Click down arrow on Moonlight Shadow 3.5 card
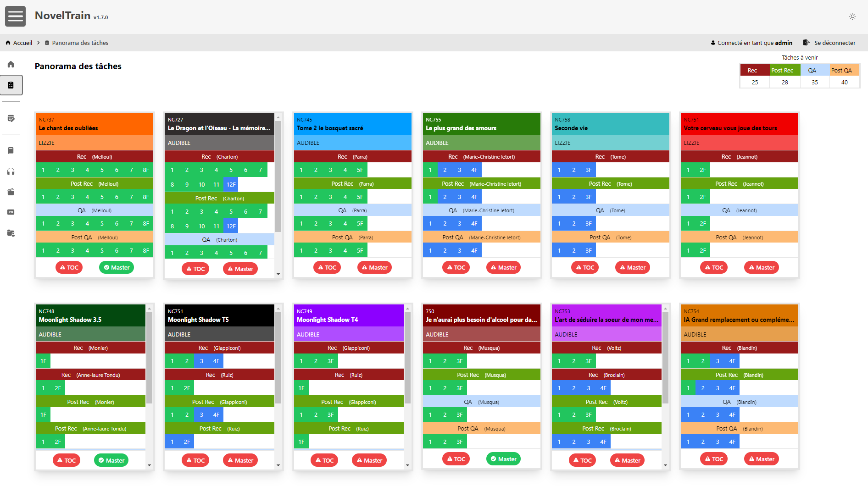The height and width of the screenshot is (486, 868). pyautogui.click(x=149, y=465)
